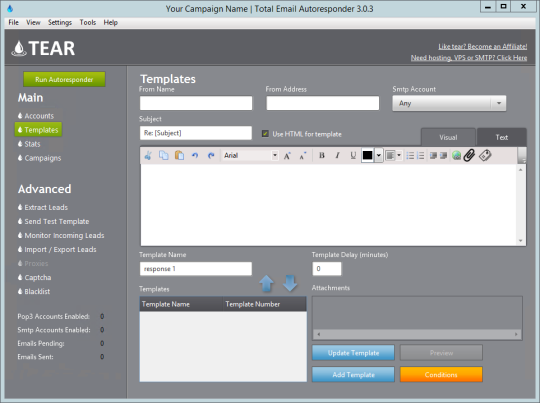Screen dimensions: 540x403
Task: Open the View menu
Action: click(x=33, y=22)
